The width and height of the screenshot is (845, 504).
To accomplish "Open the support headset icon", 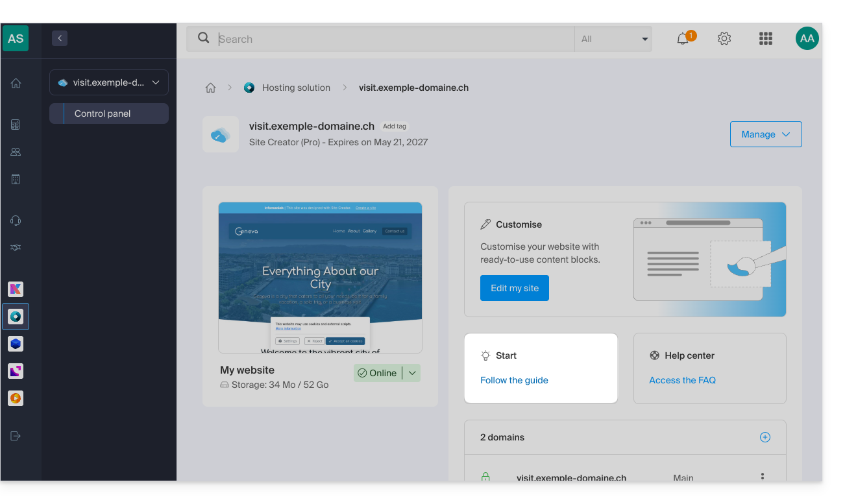I will [x=16, y=221].
